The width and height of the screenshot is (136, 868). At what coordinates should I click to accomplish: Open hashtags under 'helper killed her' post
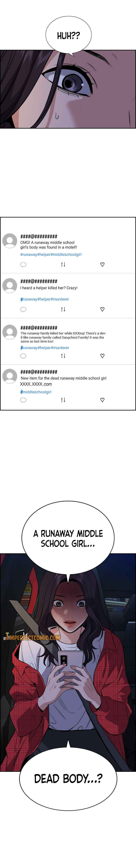click(45, 299)
